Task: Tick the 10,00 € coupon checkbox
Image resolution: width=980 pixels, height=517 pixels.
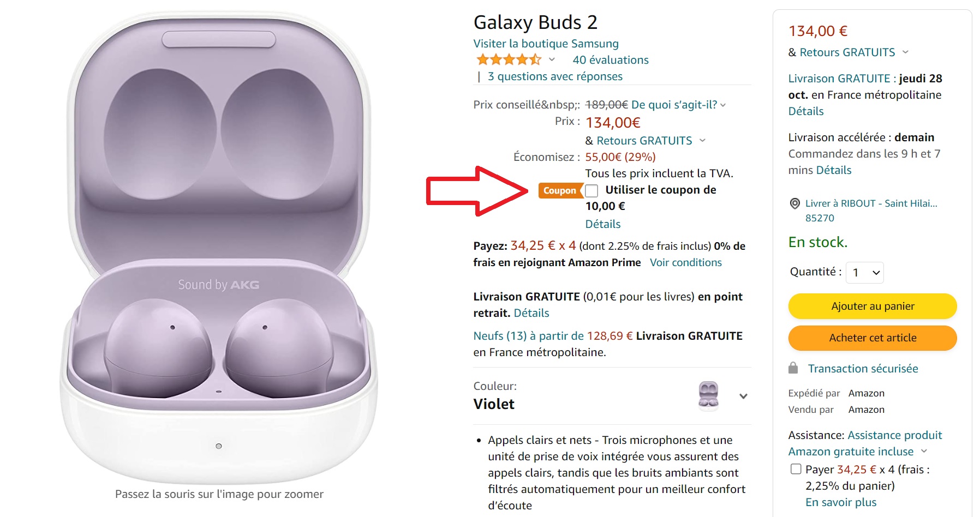Action: (592, 191)
